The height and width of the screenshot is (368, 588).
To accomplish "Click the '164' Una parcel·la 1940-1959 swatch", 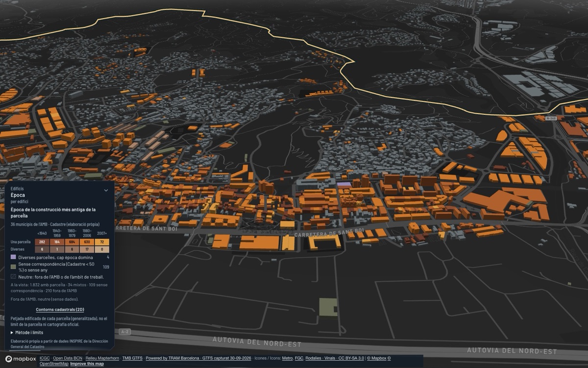I will 57,242.
